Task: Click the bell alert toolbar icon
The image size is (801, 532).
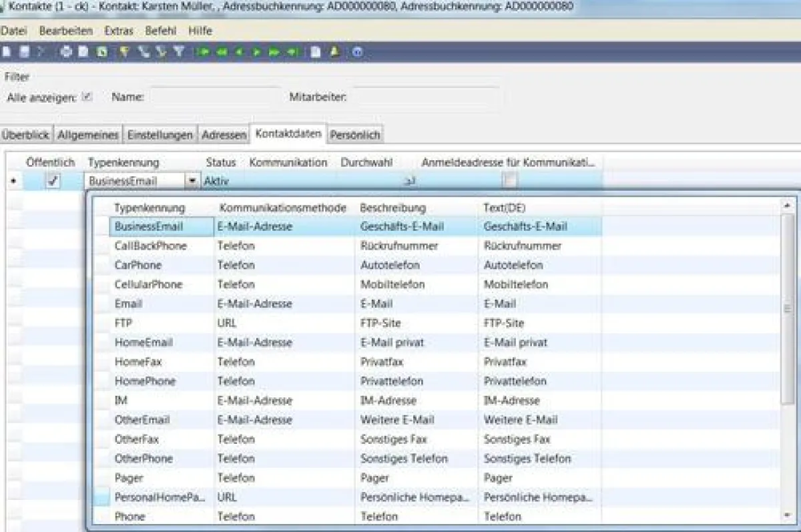Action: click(x=335, y=52)
